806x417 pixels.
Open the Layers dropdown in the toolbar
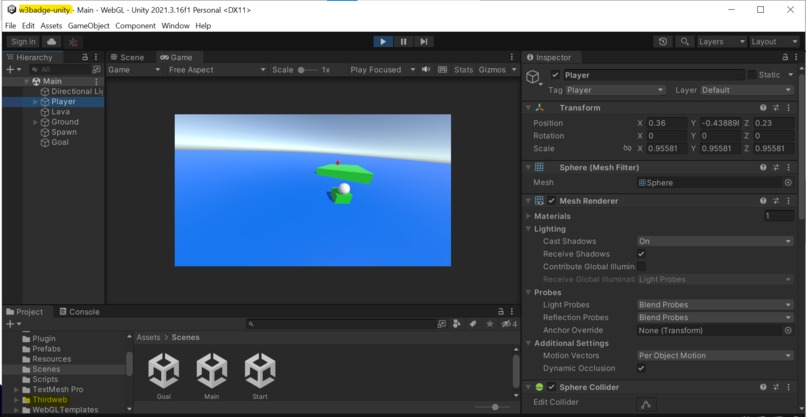click(x=722, y=42)
